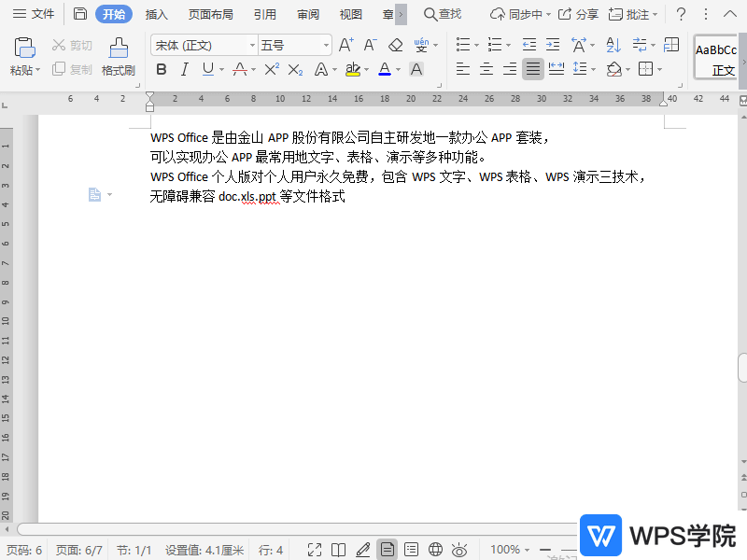Toggle bold formatting on selected text
The height and width of the screenshot is (560, 747).
pyautogui.click(x=161, y=69)
